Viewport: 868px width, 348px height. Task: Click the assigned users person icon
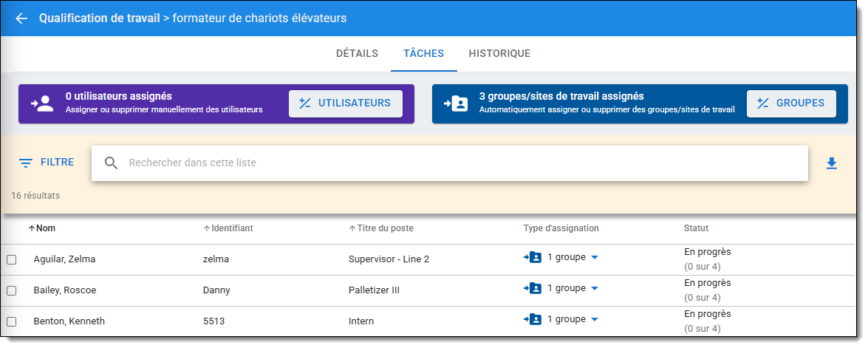(42, 103)
